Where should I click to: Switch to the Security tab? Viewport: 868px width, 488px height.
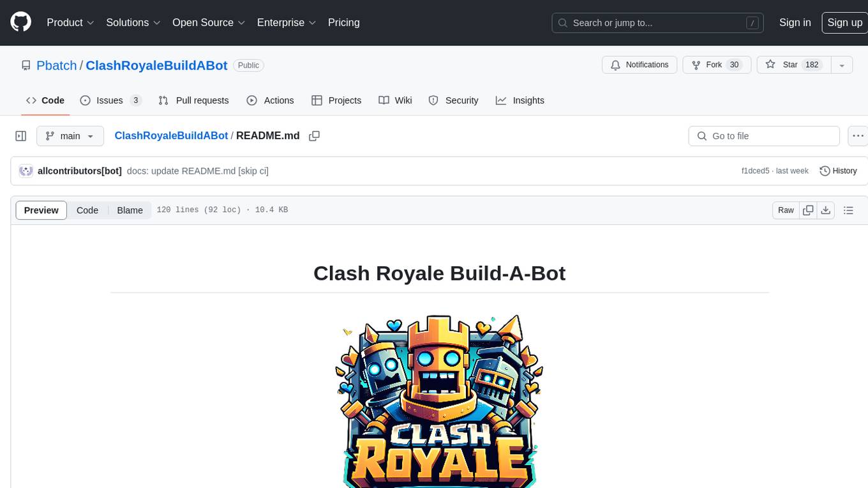453,100
